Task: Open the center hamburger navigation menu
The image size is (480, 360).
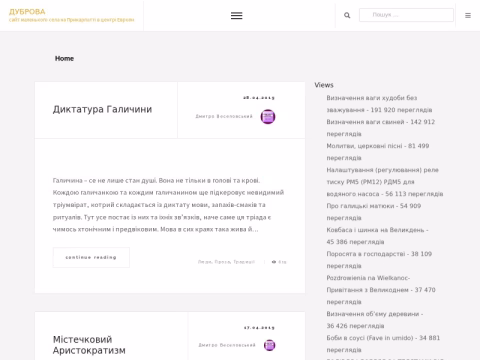Action: click(x=237, y=16)
